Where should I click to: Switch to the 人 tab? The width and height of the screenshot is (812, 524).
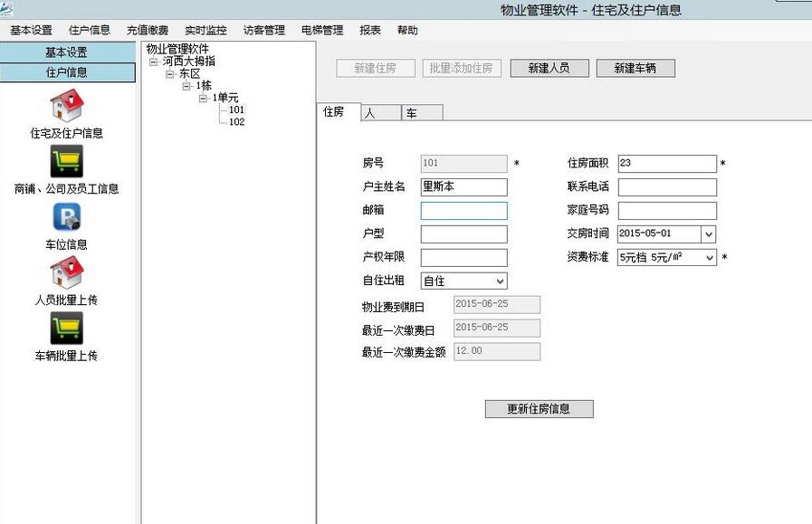pos(380,112)
